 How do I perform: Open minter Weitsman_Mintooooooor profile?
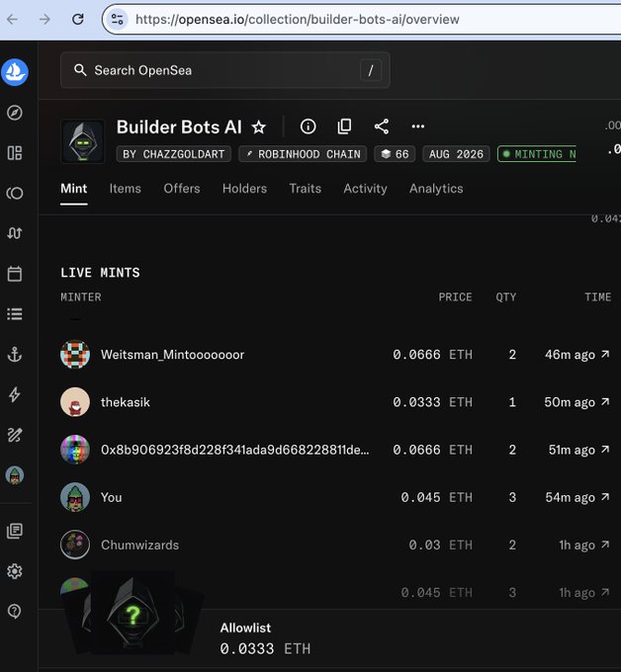coord(172,355)
